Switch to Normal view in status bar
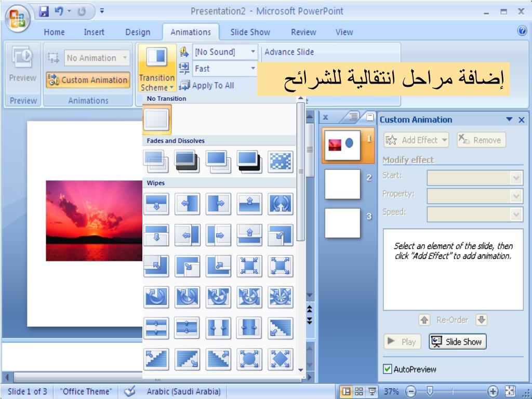 [346, 392]
